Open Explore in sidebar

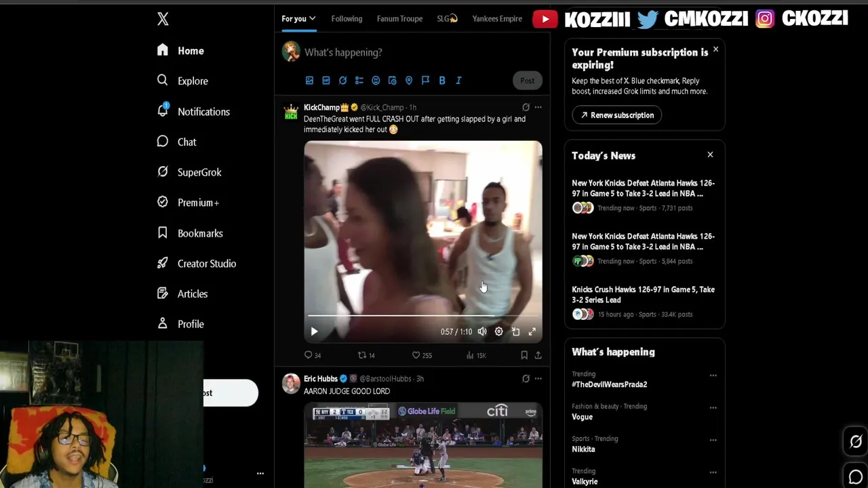click(x=182, y=81)
